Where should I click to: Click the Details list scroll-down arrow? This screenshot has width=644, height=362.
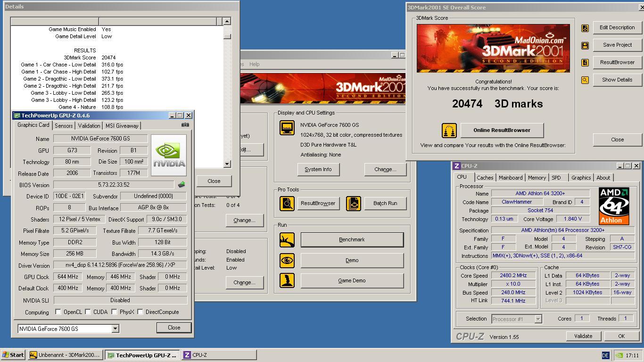227,164
